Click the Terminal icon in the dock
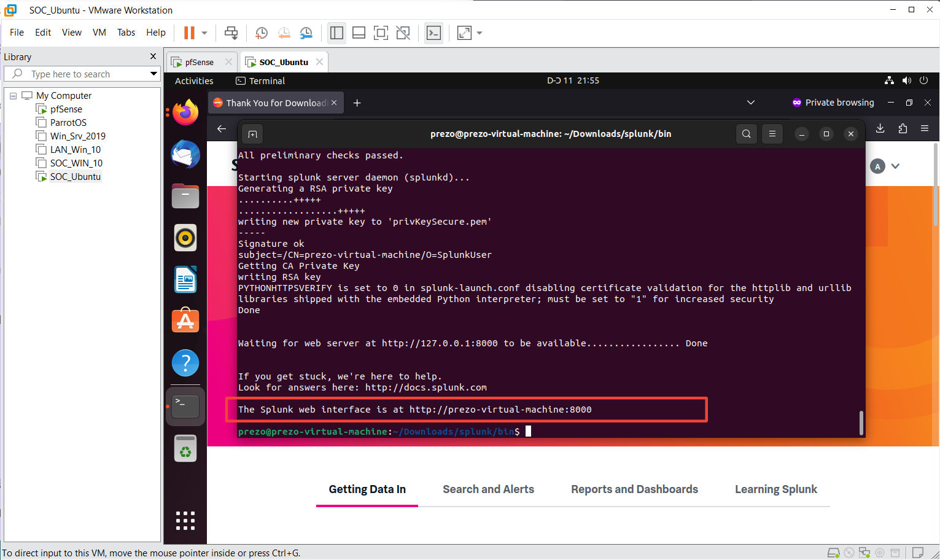 tap(185, 406)
